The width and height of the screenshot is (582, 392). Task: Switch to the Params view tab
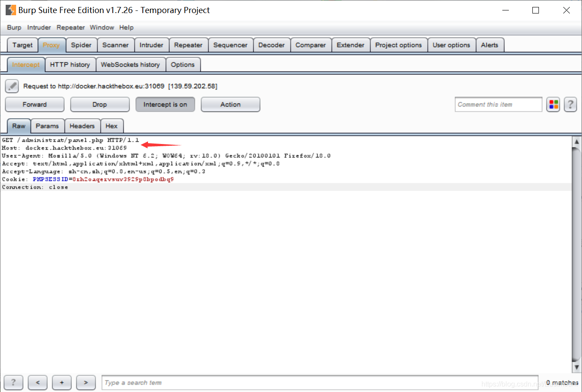coord(47,126)
